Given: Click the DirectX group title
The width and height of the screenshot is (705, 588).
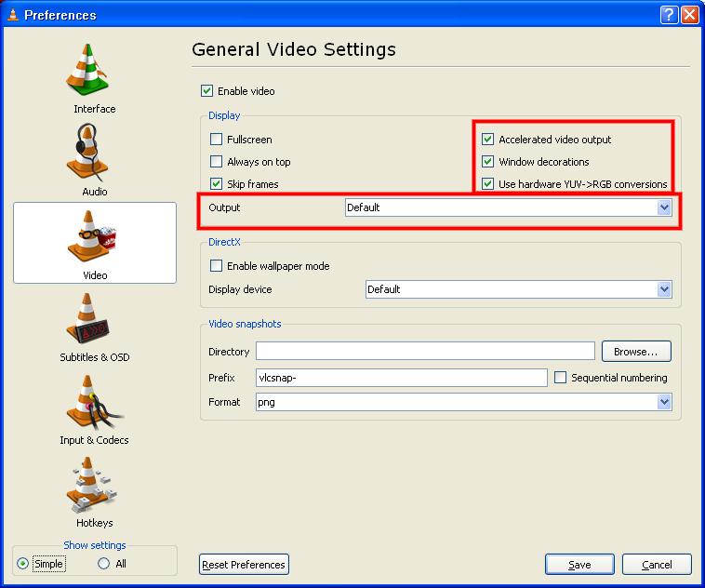Looking at the screenshot, I should click(224, 242).
